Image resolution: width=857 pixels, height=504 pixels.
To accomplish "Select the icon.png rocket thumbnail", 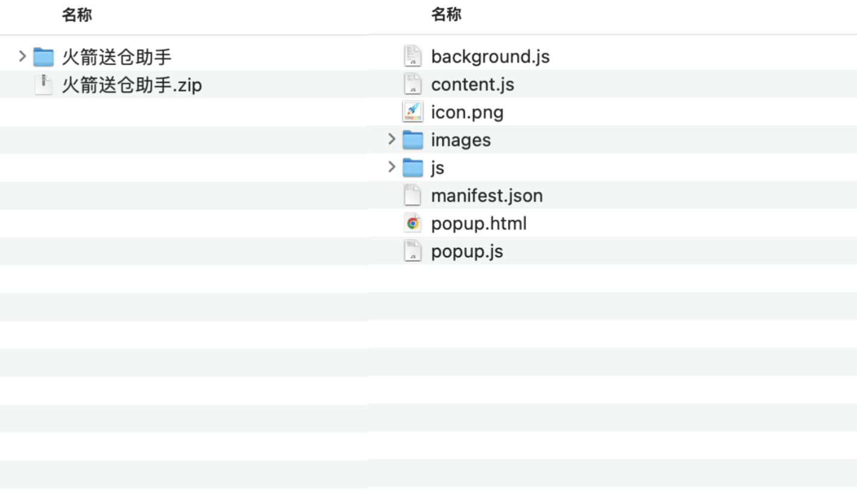I will pyautogui.click(x=412, y=112).
